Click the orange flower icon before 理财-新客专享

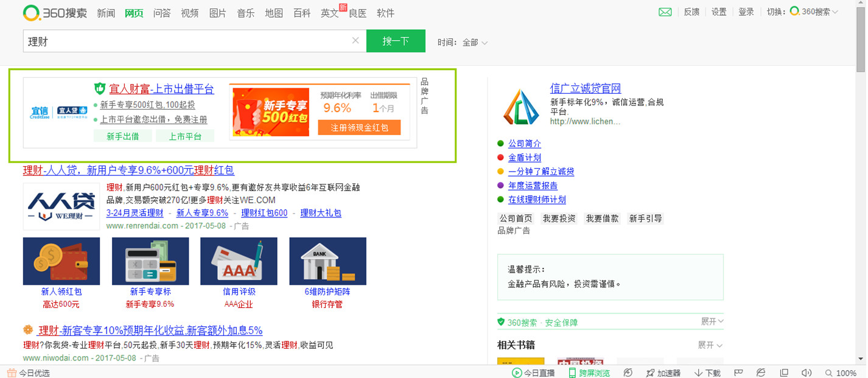click(28, 330)
